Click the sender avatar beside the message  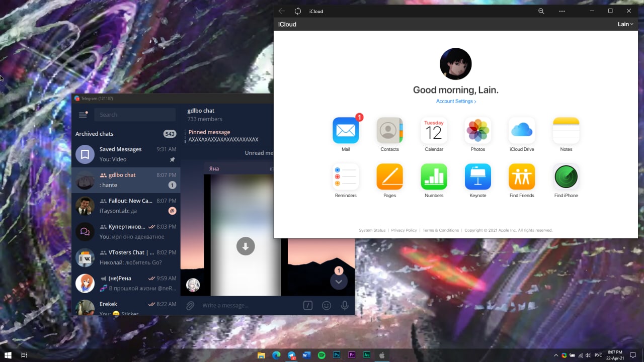tap(193, 285)
